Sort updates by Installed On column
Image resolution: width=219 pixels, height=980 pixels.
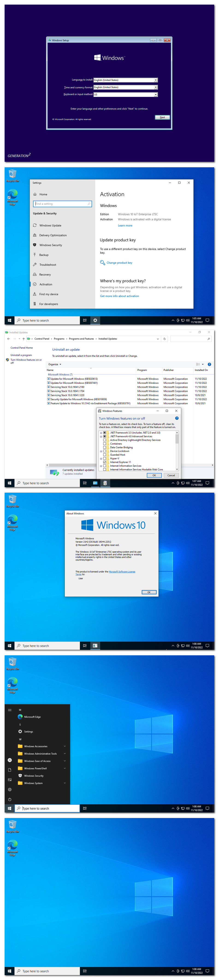tap(201, 370)
